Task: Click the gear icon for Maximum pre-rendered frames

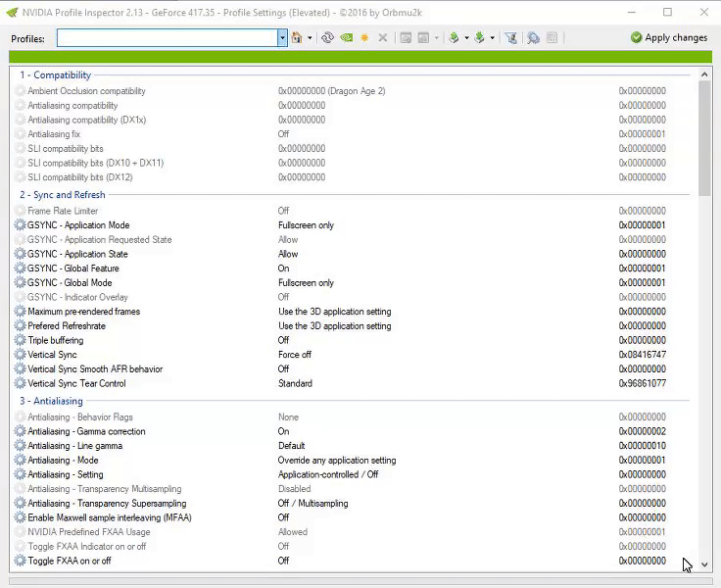Action: point(20,312)
